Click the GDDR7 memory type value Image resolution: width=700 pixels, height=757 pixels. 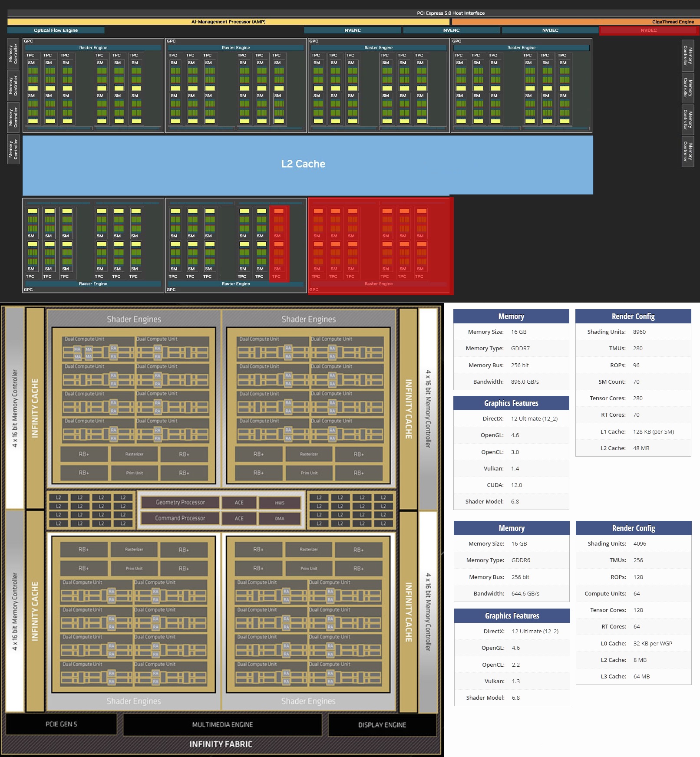pos(520,349)
